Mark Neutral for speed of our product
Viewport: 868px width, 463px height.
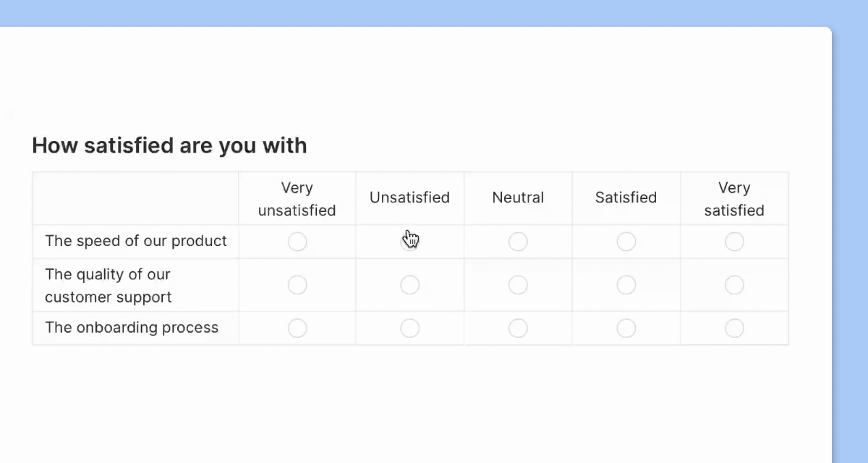pyautogui.click(x=518, y=242)
